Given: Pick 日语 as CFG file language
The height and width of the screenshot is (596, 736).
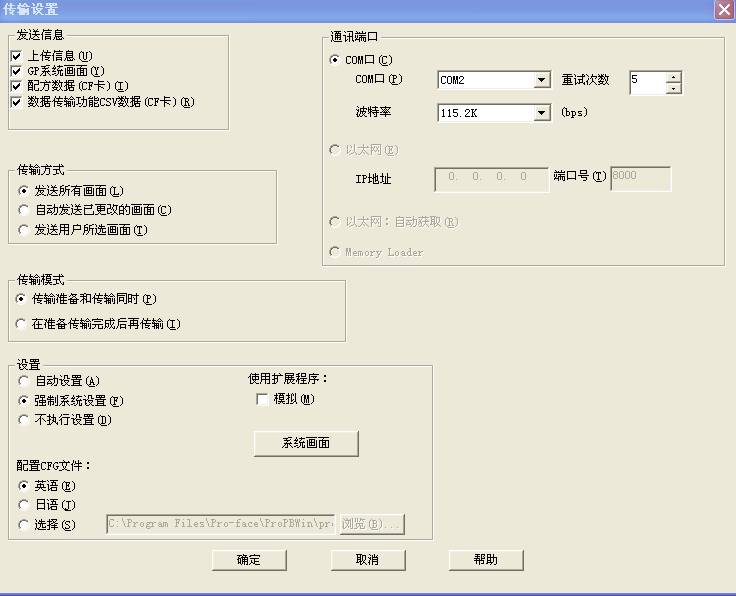Looking at the screenshot, I should 25,505.
